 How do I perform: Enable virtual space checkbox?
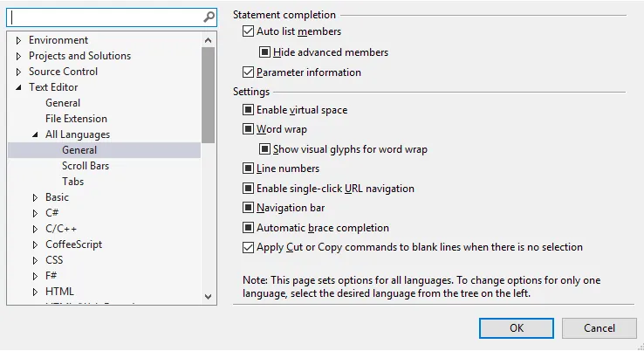point(249,110)
